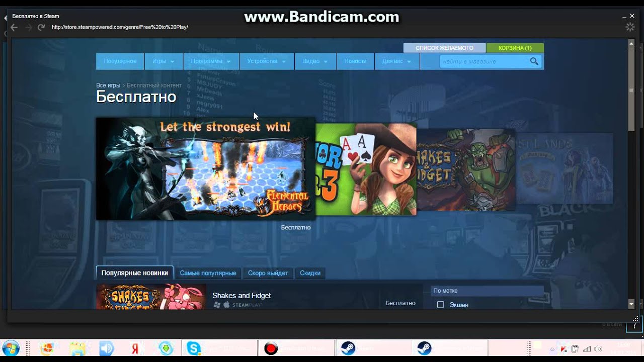
Task: Expand the Программы dropdown menu
Action: [x=211, y=61]
